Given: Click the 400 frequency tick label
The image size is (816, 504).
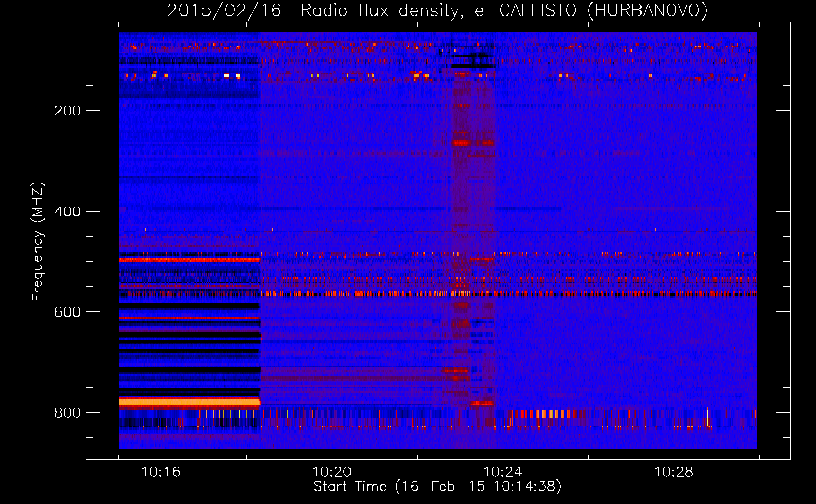Looking at the screenshot, I should point(68,212).
